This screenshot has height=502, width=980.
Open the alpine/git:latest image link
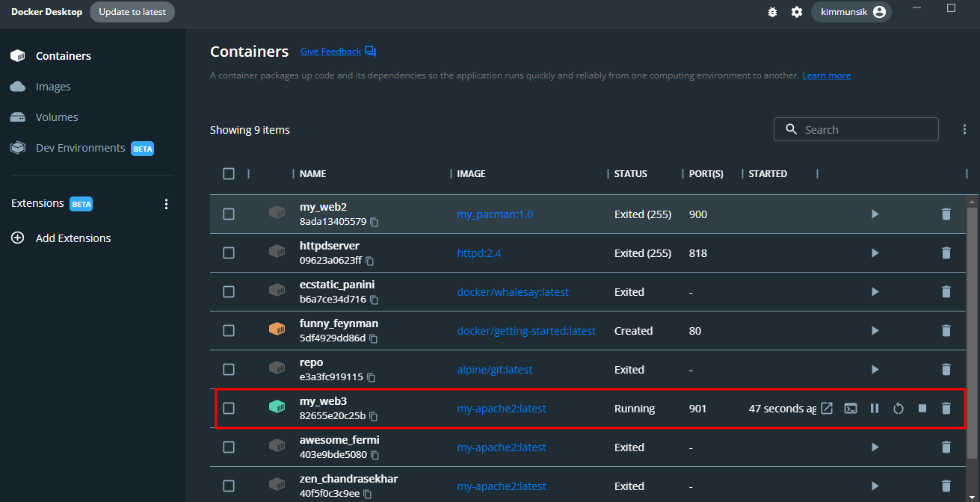[495, 370]
